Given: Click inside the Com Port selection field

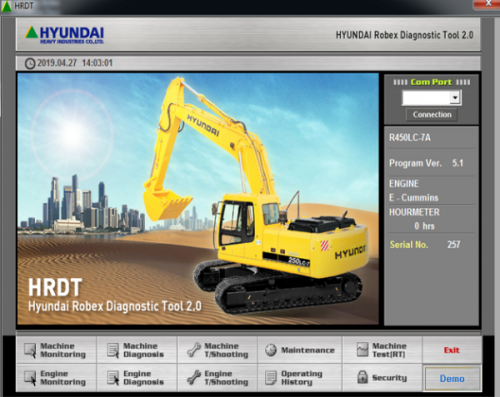Looking at the screenshot, I should point(426,98).
